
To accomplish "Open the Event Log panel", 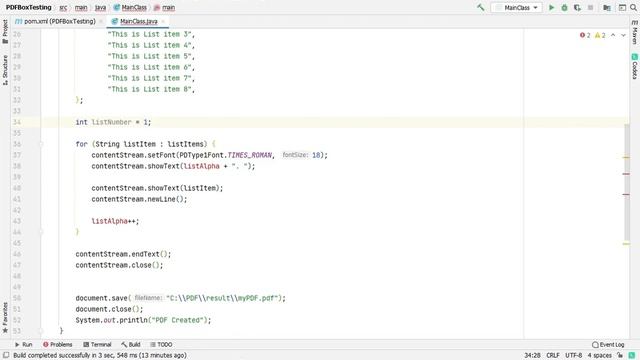I will [x=608, y=344].
